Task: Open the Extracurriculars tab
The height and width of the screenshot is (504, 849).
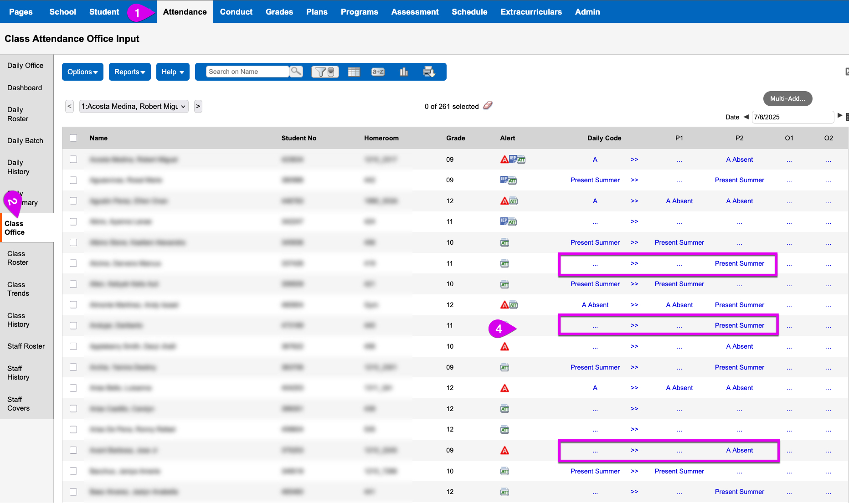Action: (x=531, y=12)
